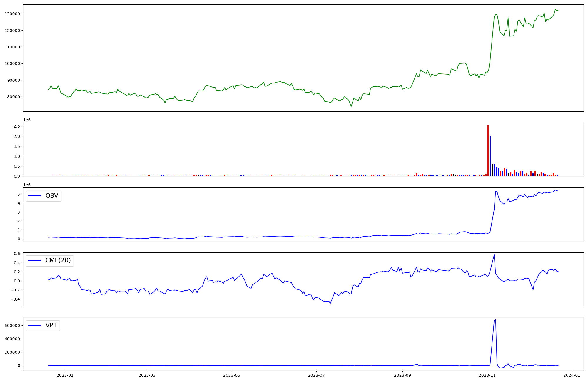Image resolution: width=588 pixels, height=382 pixels.
Task: Click the tallest red volume bar
Action: coord(488,150)
